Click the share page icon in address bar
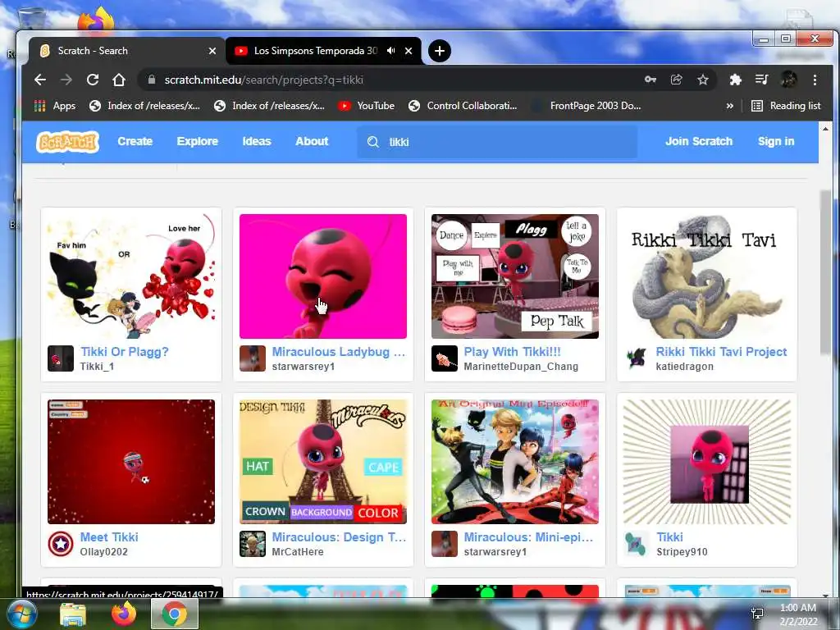 (677, 80)
